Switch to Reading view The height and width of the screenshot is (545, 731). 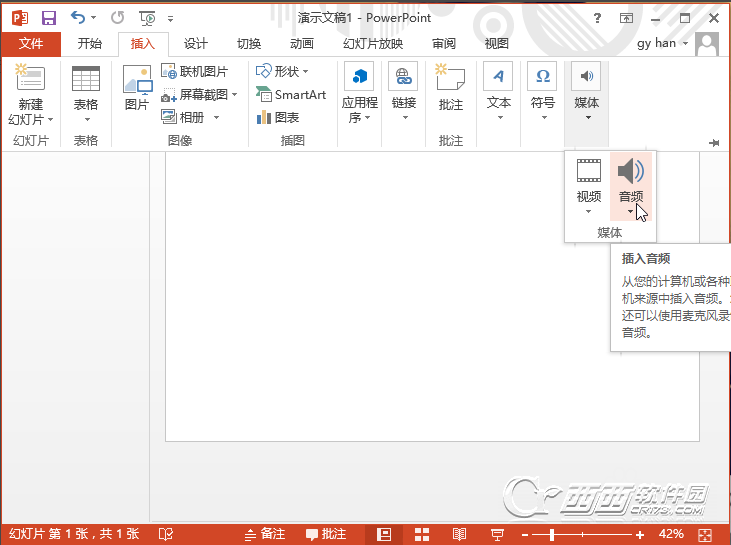click(x=459, y=534)
